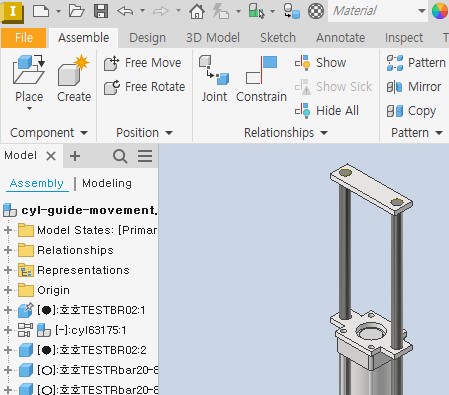
Task: Click the Show Sick button
Action: 333,87
